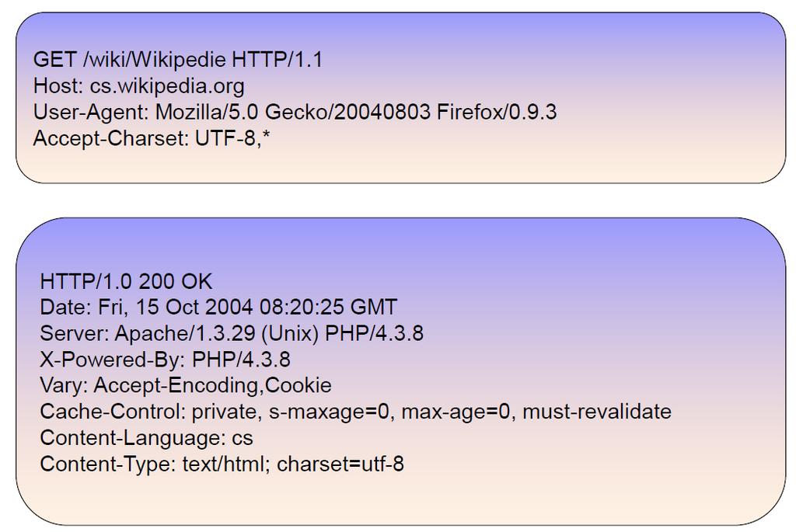This screenshot has width=796, height=532.
Task: Select the Date: Fri, 15 Oct 2004 line
Action: pyautogui.click(x=218, y=308)
